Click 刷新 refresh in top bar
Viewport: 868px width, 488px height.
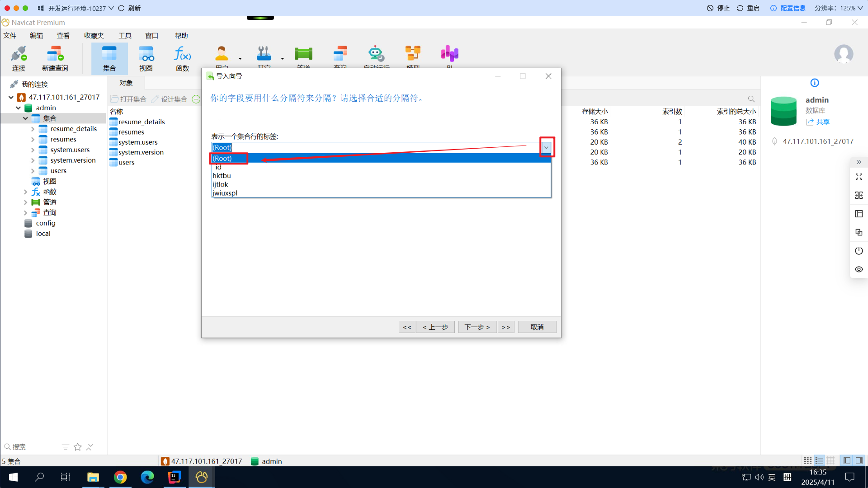pyautogui.click(x=130, y=8)
